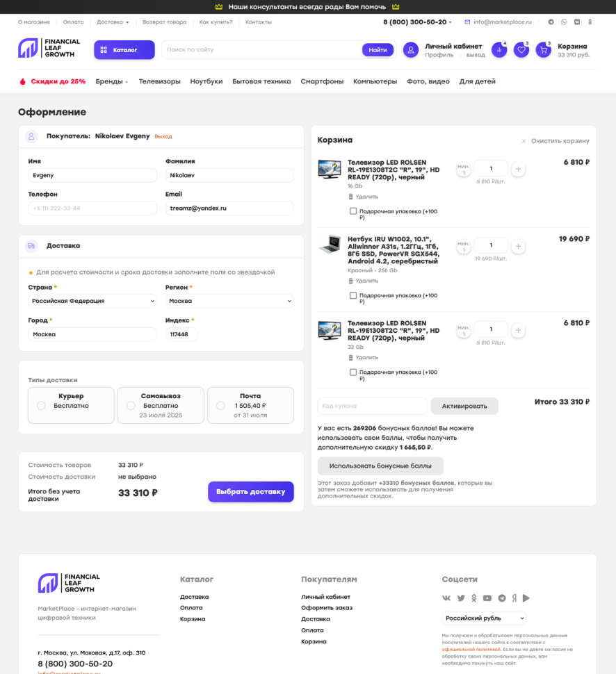Click the Найти search button

[x=378, y=50]
